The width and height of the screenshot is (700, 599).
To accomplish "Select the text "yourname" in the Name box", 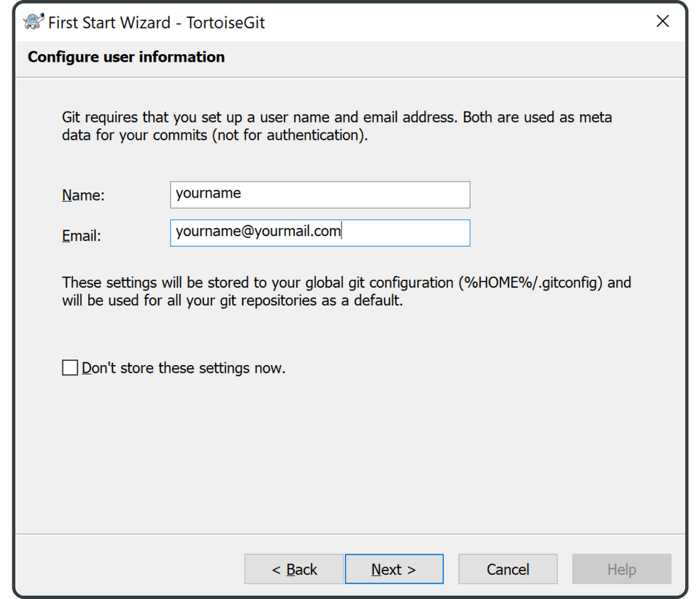I will [208, 193].
